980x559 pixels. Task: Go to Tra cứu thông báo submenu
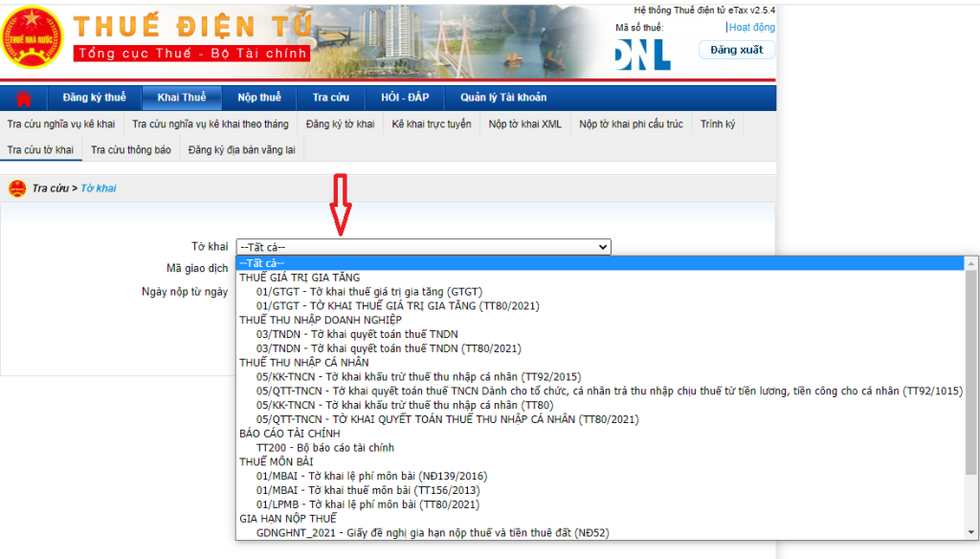coord(130,150)
